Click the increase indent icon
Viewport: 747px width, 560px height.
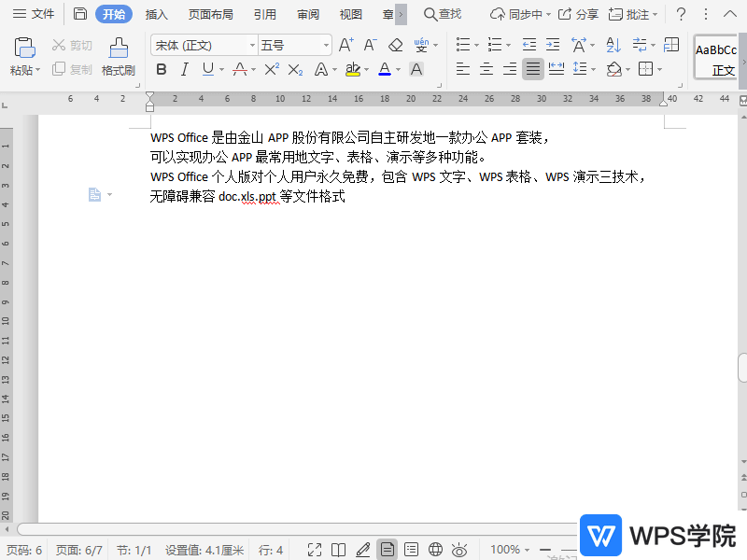coord(553,43)
